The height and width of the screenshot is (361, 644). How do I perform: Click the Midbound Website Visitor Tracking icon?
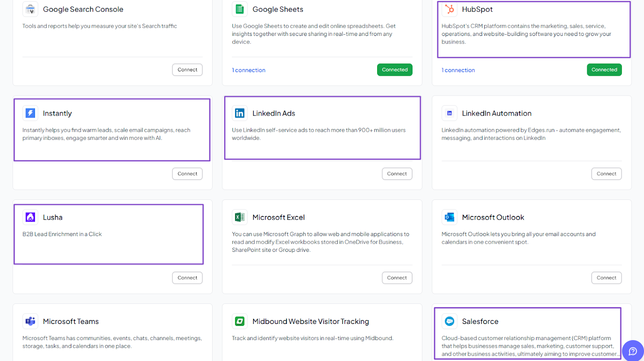(x=239, y=321)
